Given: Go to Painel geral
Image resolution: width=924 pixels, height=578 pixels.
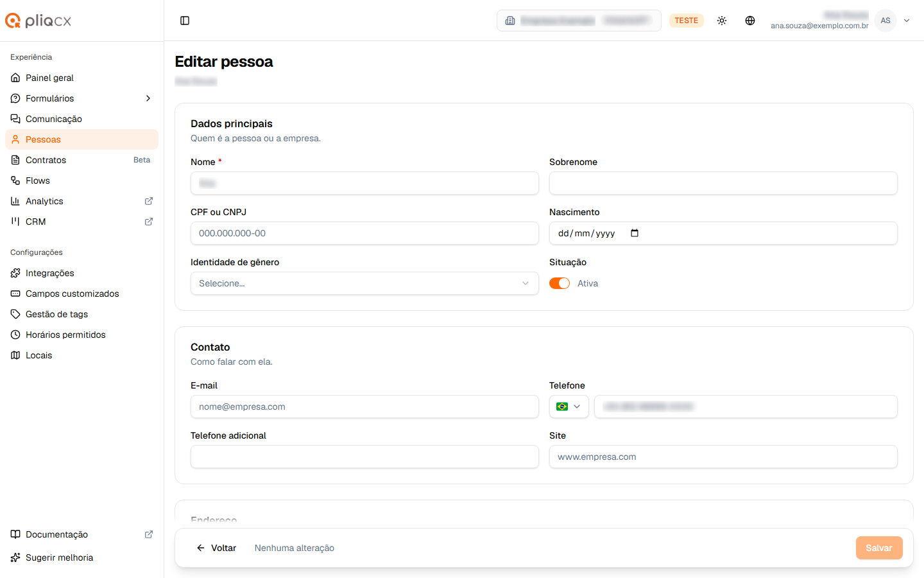Looking at the screenshot, I should [81, 78].
